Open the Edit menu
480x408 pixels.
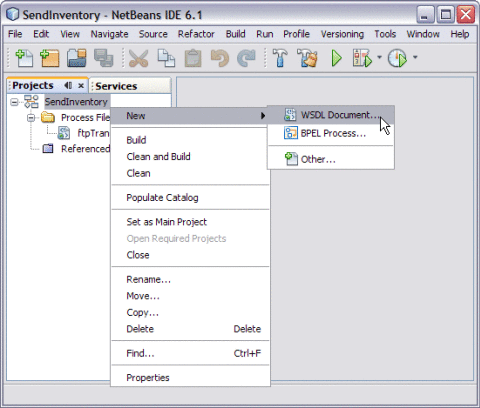coord(41,34)
